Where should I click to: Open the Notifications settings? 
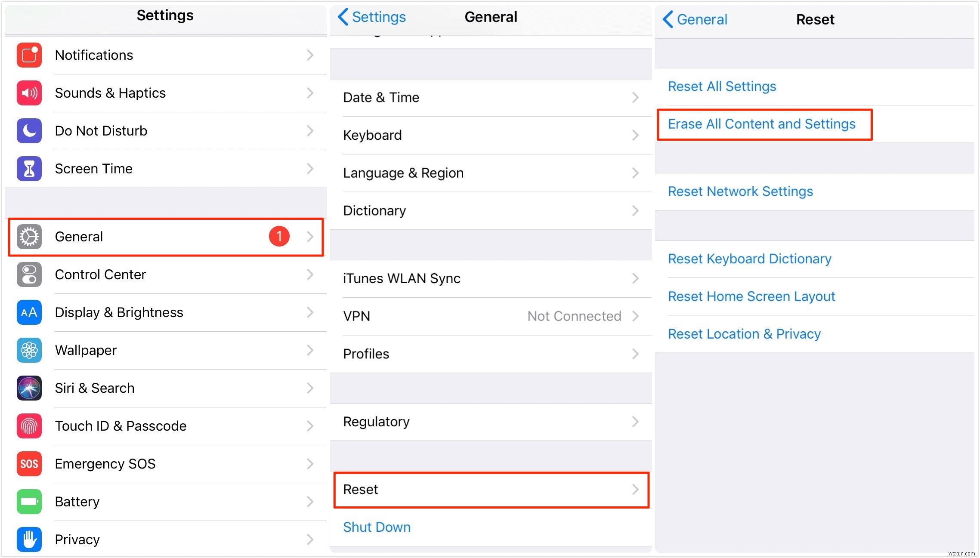(165, 55)
